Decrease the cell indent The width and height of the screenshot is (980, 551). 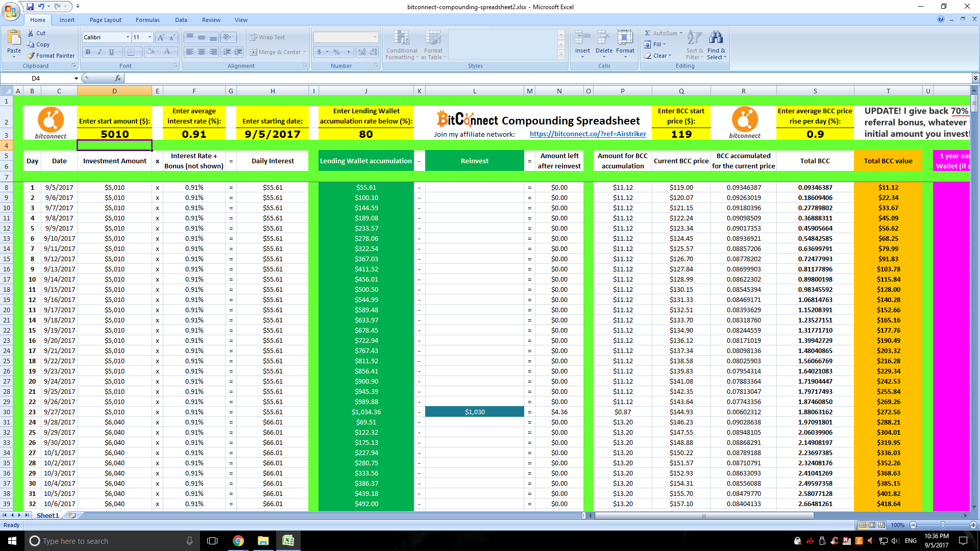[x=227, y=52]
